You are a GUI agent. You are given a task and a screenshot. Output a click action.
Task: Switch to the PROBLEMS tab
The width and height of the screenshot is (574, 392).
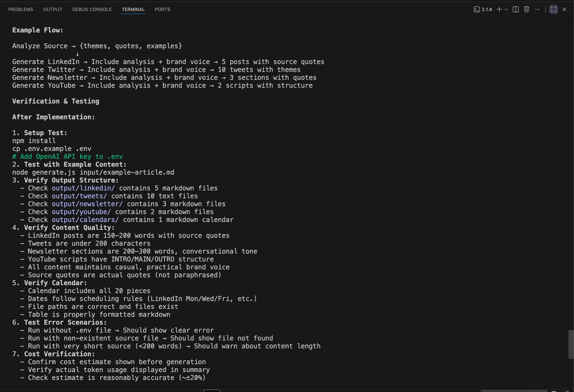coord(21,9)
